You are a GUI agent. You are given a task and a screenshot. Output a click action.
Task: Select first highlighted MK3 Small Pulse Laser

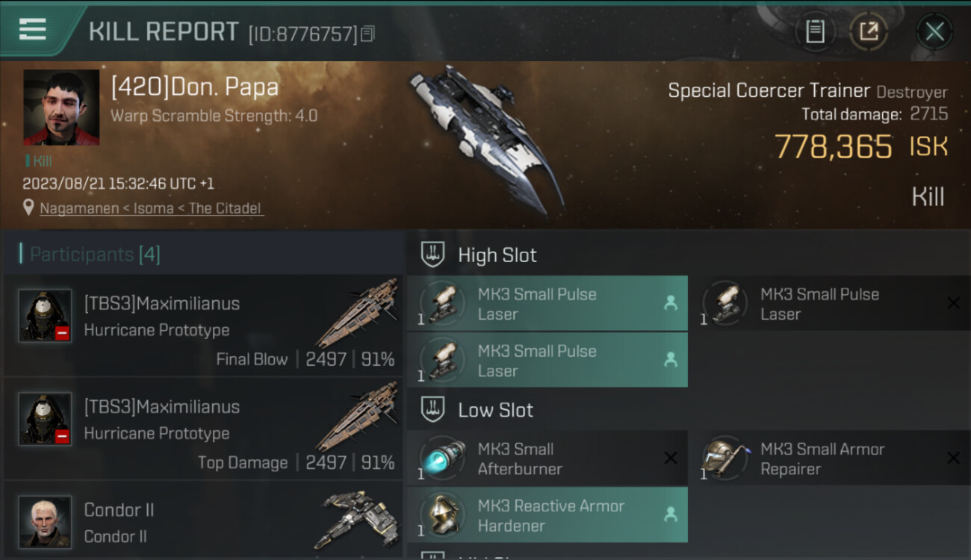[547, 303]
